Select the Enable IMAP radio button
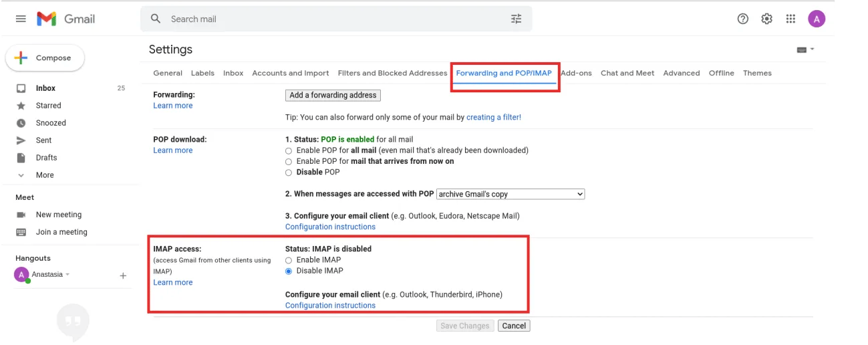The image size is (868, 345). 289,260
